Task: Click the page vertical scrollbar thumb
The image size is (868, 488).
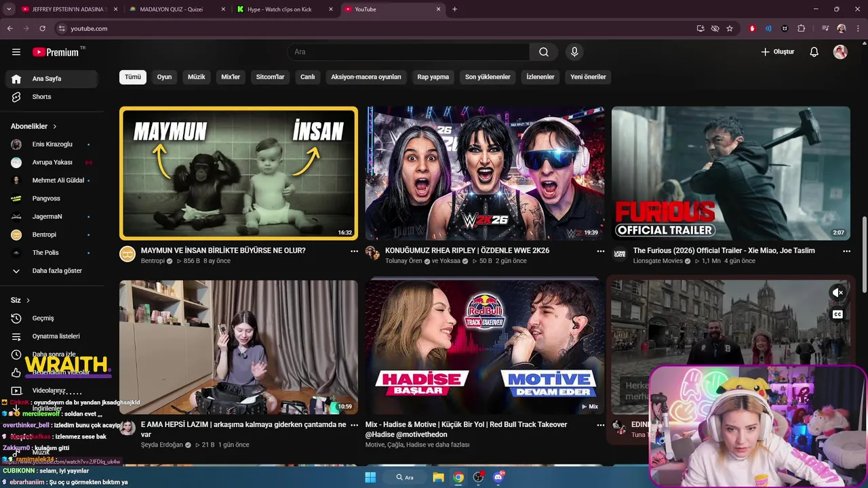Action: click(864, 254)
